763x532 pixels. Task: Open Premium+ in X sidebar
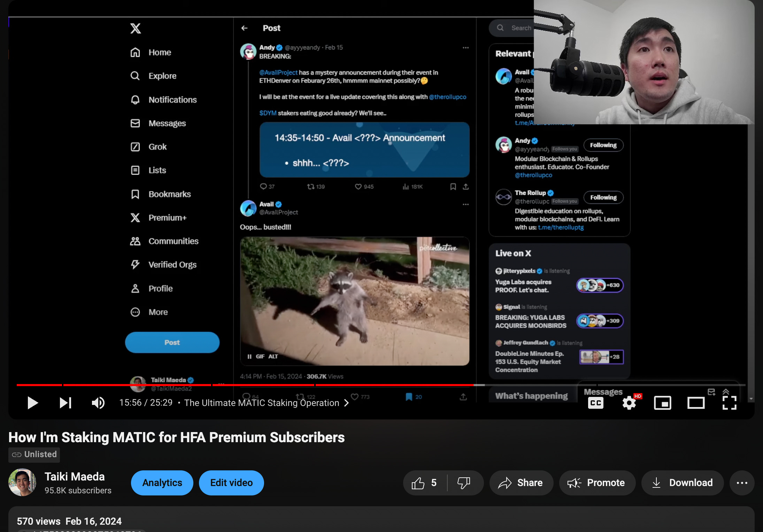pyautogui.click(x=159, y=218)
